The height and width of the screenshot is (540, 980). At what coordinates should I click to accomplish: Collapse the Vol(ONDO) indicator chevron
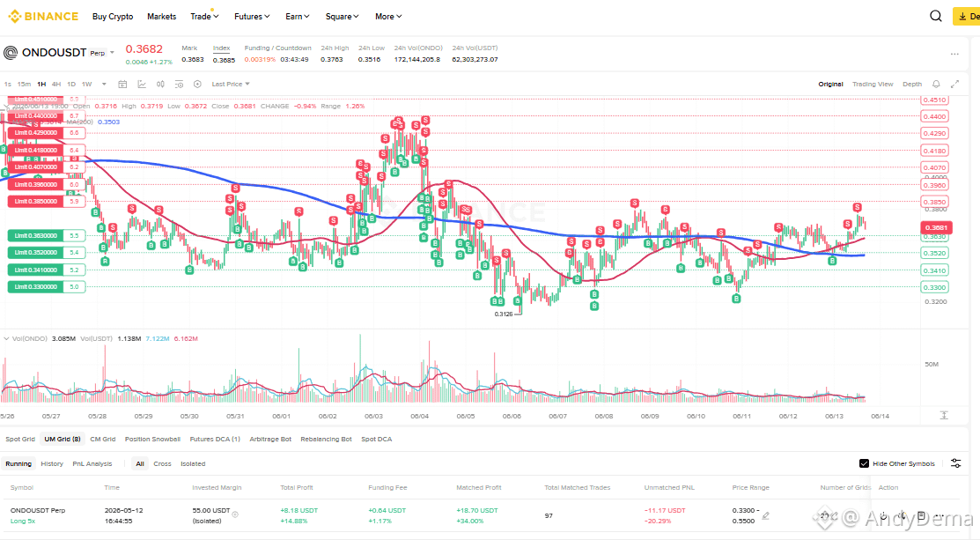pos(6,339)
